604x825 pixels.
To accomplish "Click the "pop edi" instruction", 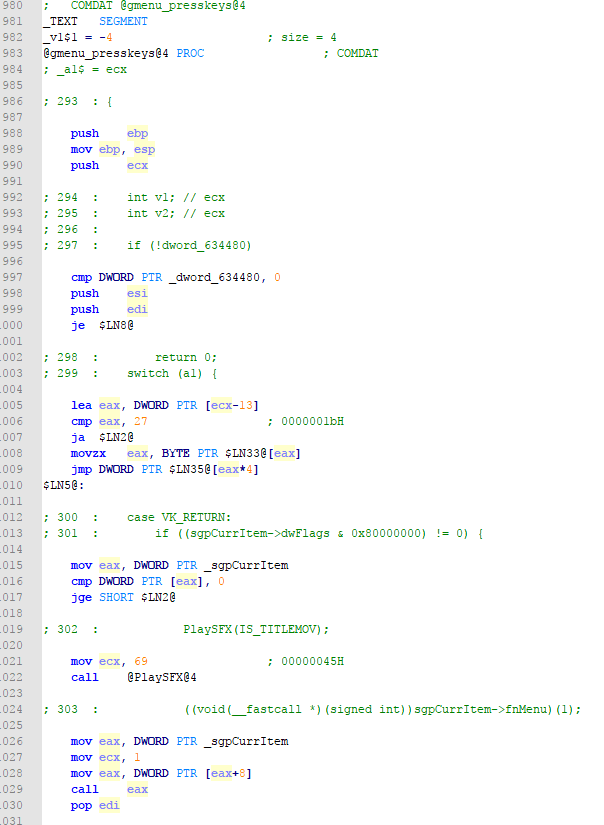I will [95, 806].
